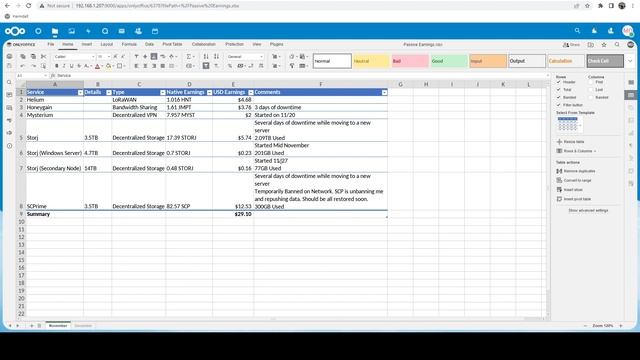Open Nextcloud Calendar icon
Image resolution: width=640 pixels, height=360 pixels.
155,31
